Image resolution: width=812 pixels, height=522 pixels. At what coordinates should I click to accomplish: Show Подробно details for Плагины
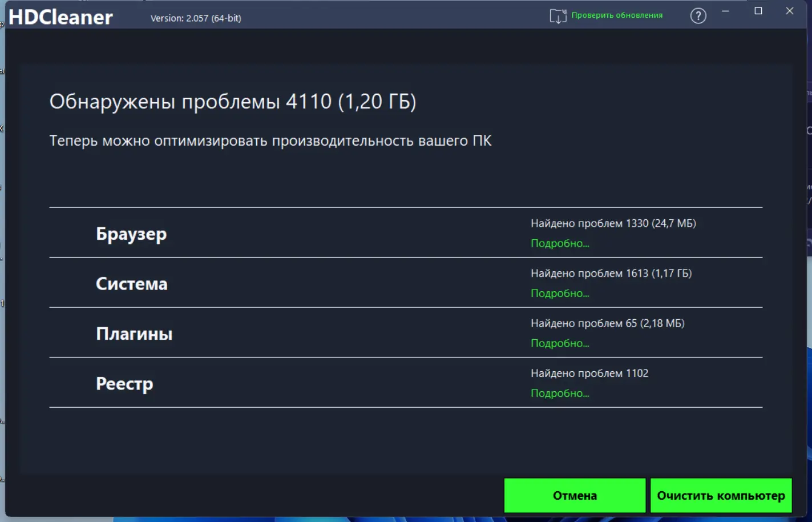pyautogui.click(x=560, y=343)
